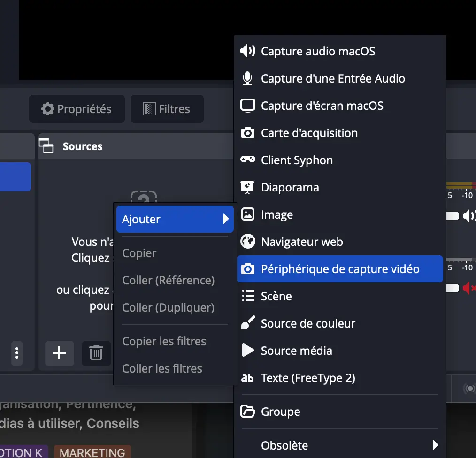Click the top audio mixer volume slider handle

452,215
